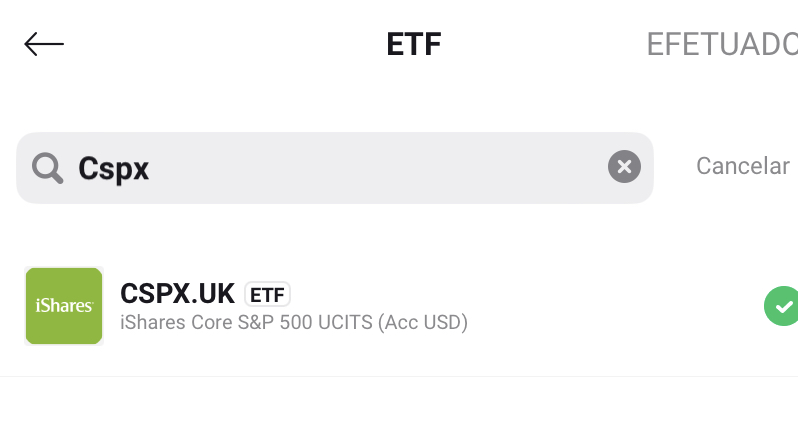The height and width of the screenshot is (426, 798).
Task: Cancel the search with Cancelar
Action: 743,166
